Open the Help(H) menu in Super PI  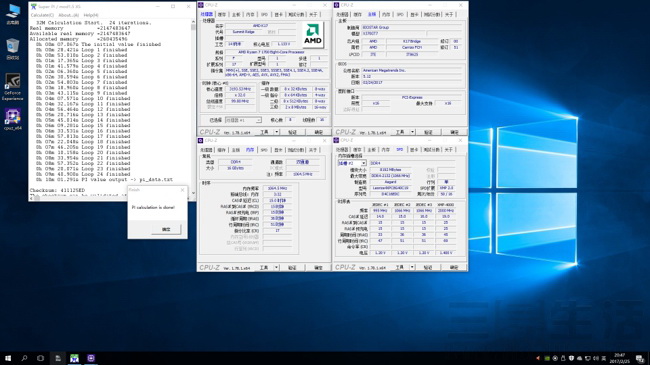[91, 15]
